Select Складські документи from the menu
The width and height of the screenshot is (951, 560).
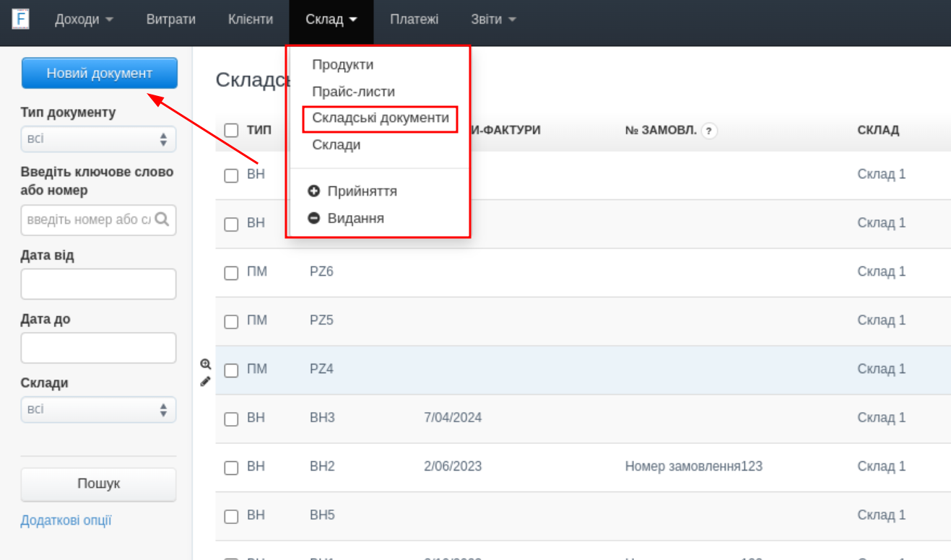click(381, 118)
